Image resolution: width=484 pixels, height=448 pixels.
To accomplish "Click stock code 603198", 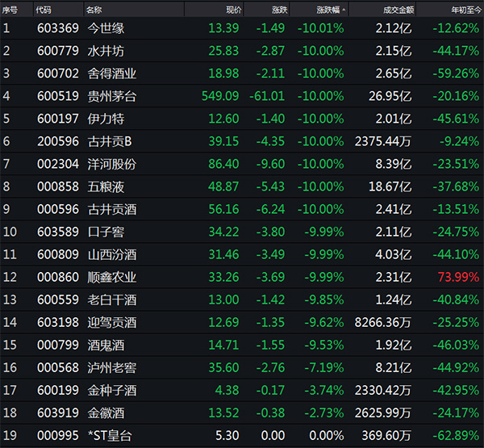I will click(x=58, y=322).
